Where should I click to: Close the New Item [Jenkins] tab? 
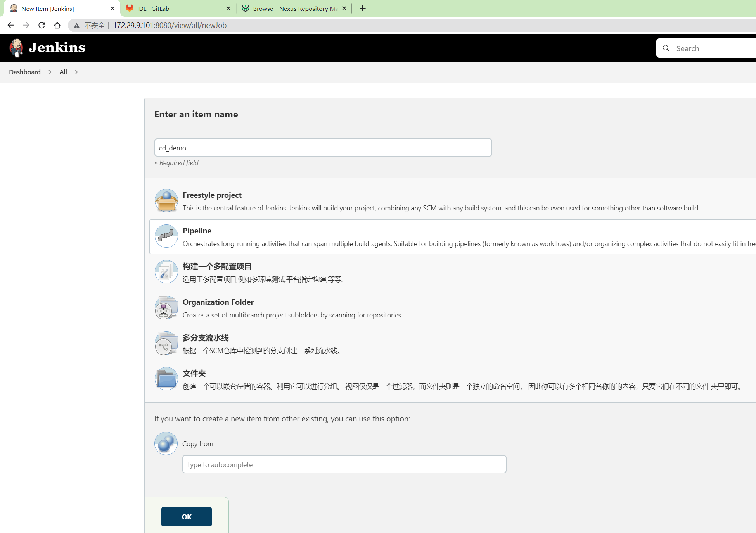point(112,8)
